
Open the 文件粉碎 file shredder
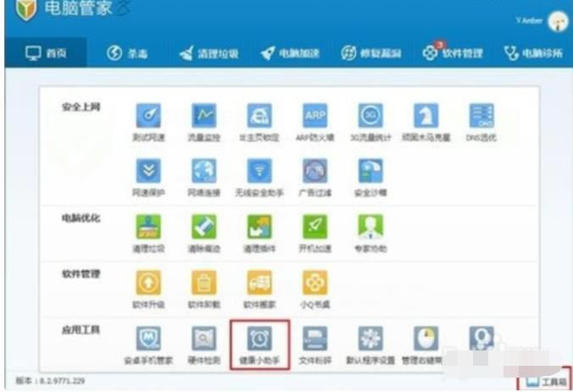click(x=314, y=339)
